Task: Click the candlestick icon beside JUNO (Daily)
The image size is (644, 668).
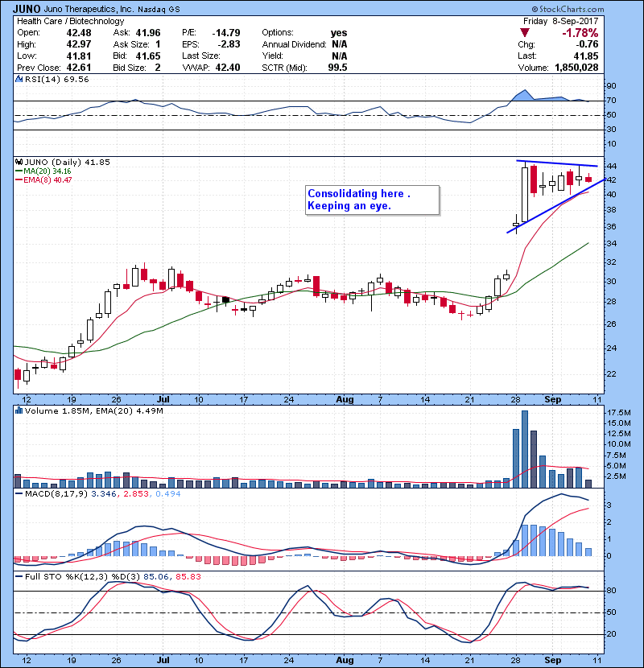Action: point(19,162)
